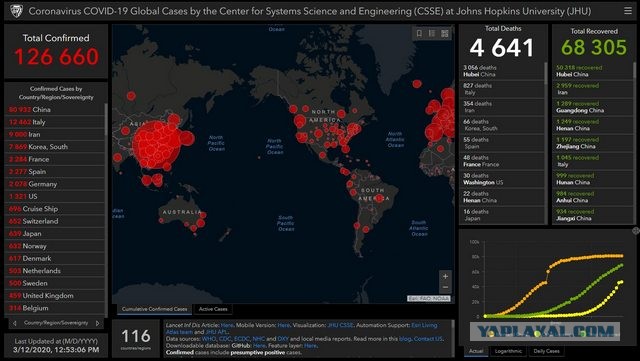Select Norway in the confirmed cases list
The height and width of the screenshot is (361, 640).
coord(55,246)
